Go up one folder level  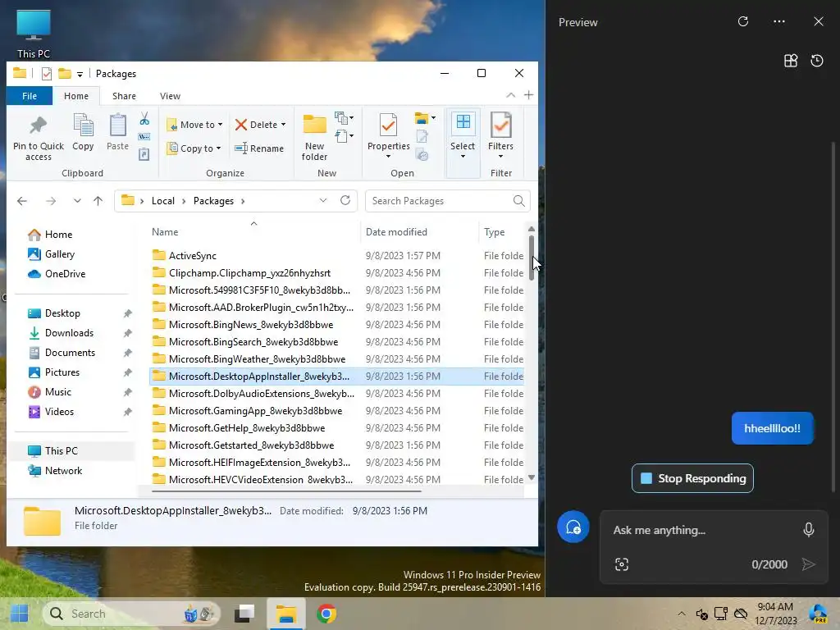coord(98,201)
